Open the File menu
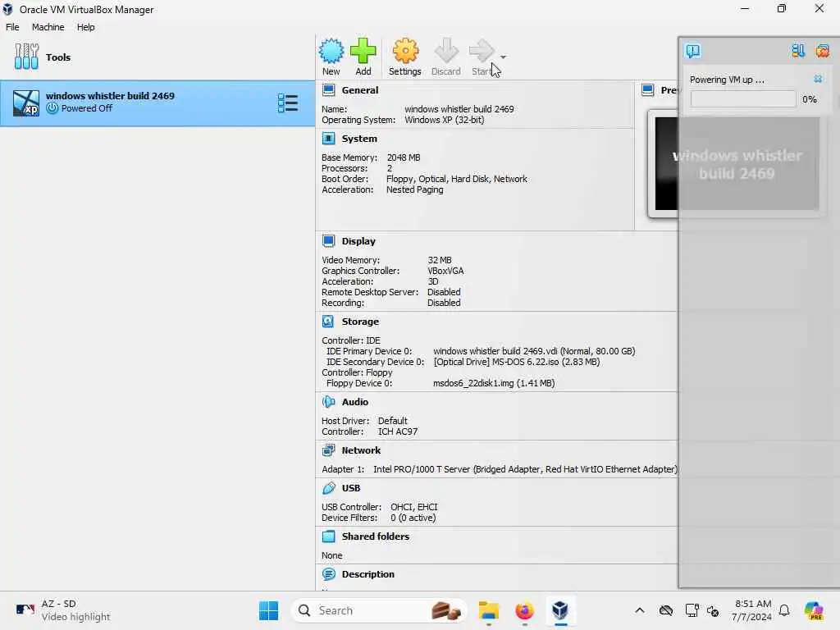 (x=12, y=27)
